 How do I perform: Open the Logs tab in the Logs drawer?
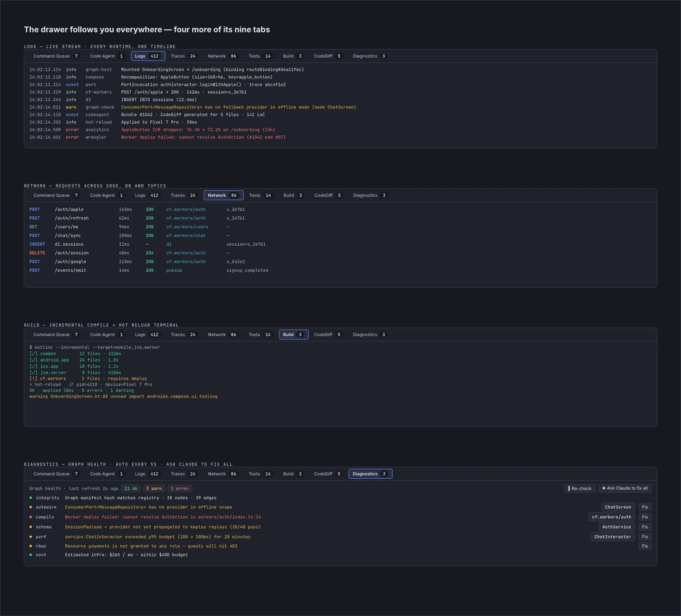[148, 56]
